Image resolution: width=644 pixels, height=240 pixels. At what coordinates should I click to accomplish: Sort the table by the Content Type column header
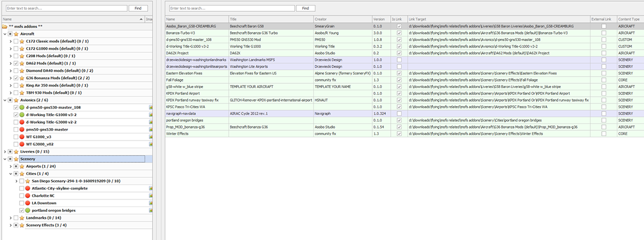point(630,19)
